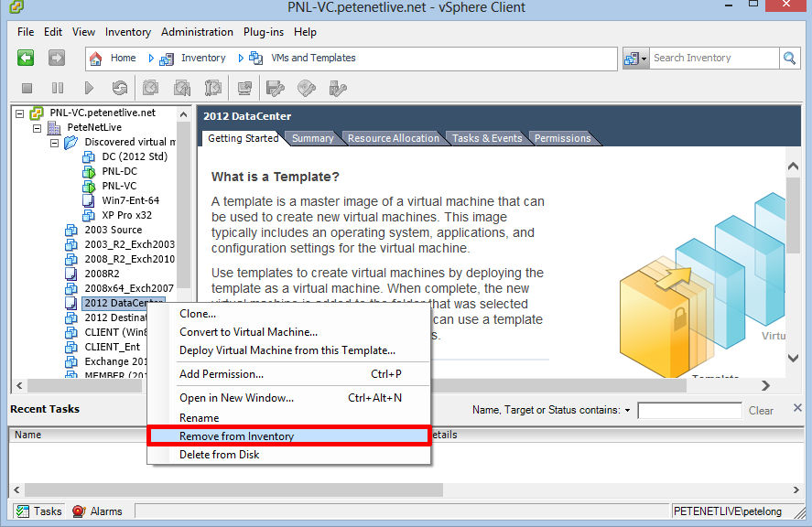Viewport: 812px width, 527px height.
Task: Choose Deploy Virtual Machine from this Template...
Action: [289, 350]
